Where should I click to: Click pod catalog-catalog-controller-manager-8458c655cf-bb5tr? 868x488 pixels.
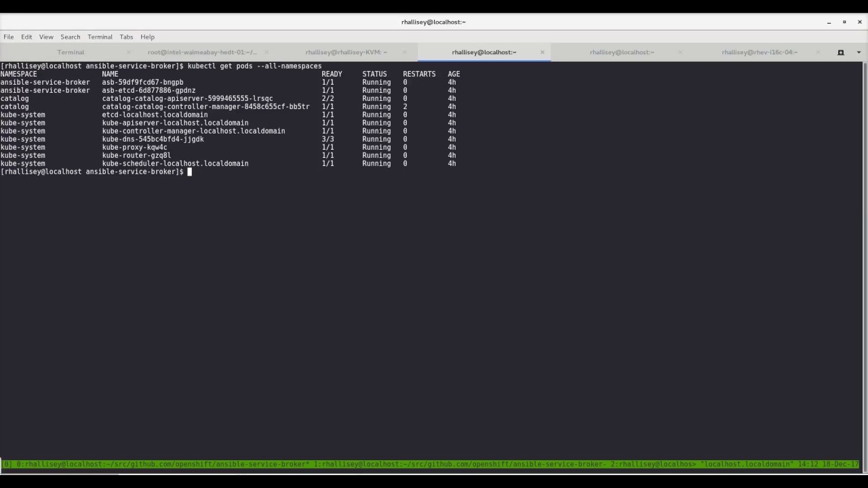205,106
